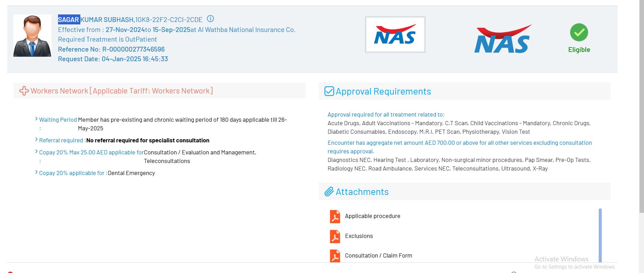Image resolution: width=644 pixels, height=273 pixels.
Task: Click the member info icon beside the card number
Action: (210, 19)
